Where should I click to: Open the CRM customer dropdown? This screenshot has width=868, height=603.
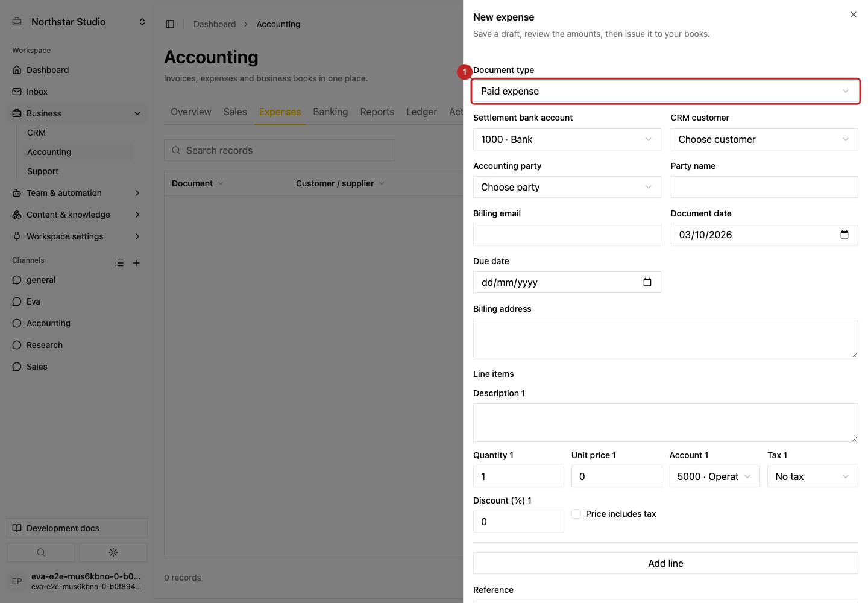pos(764,139)
